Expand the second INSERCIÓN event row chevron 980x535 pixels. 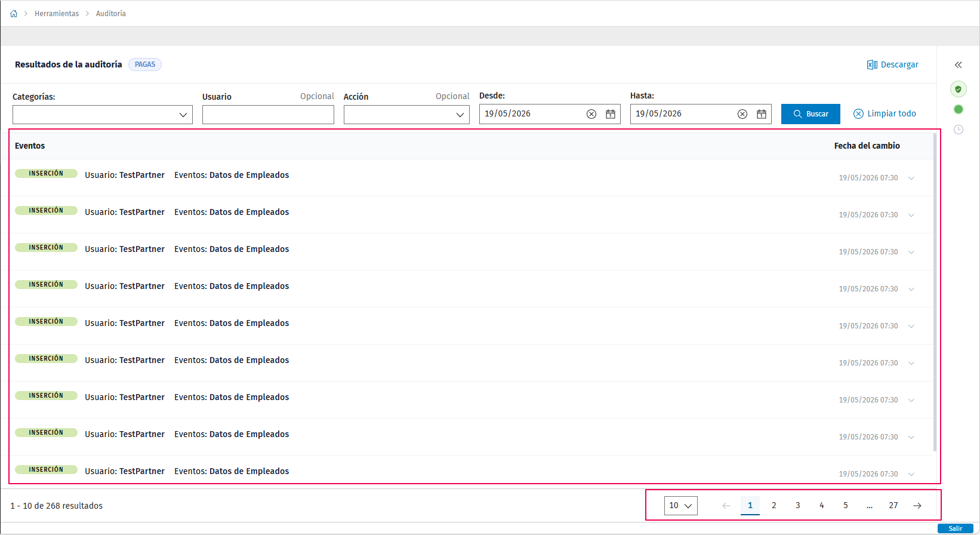[x=911, y=215]
